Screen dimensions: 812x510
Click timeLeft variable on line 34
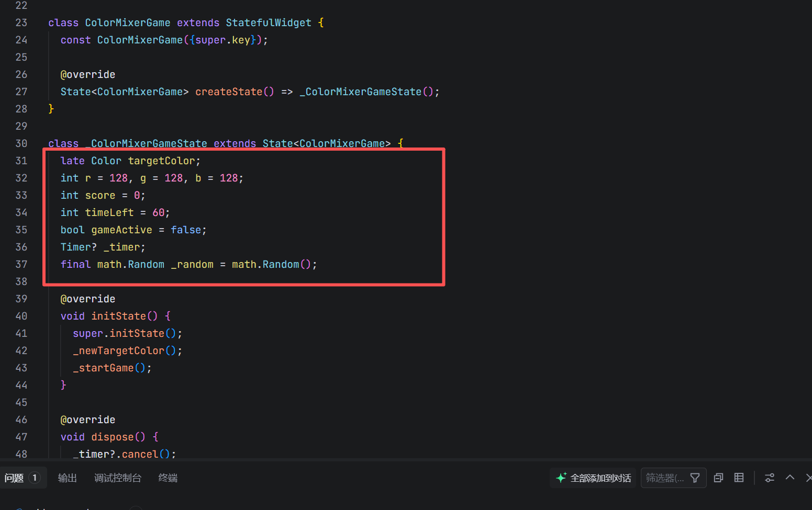[x=109, y=213]
